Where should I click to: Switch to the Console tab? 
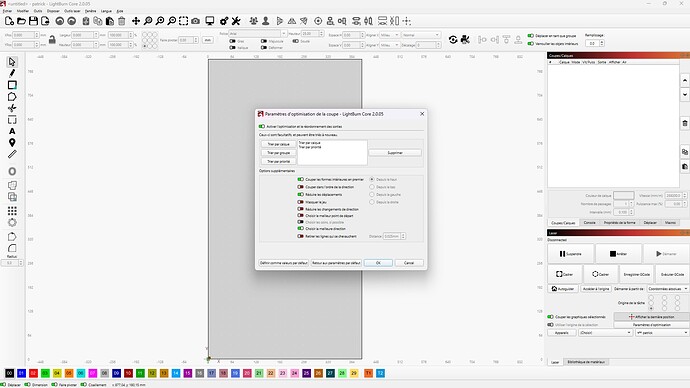(589, 223)
